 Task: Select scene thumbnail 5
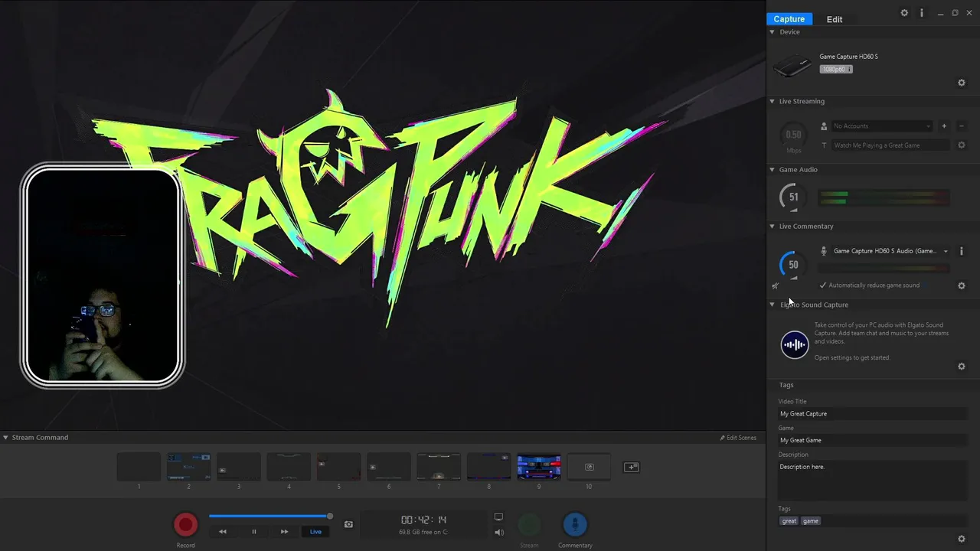click(x=338, y=467)
